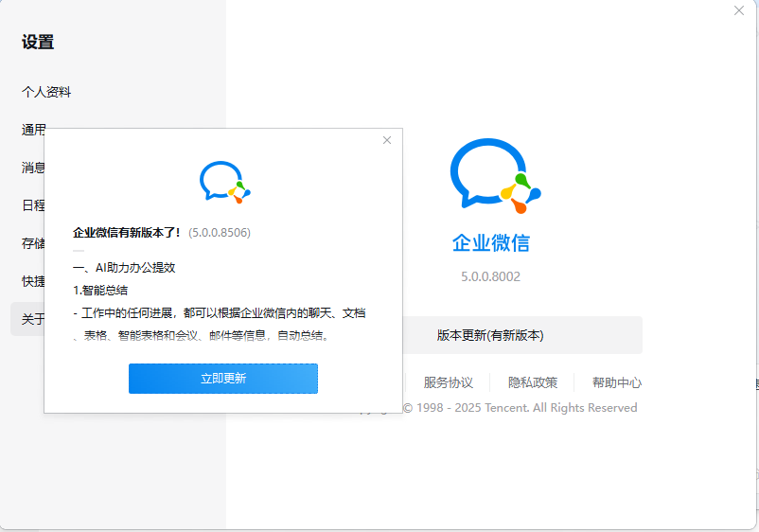Click the current version number 5.0.0.8002

coord(490,276)
